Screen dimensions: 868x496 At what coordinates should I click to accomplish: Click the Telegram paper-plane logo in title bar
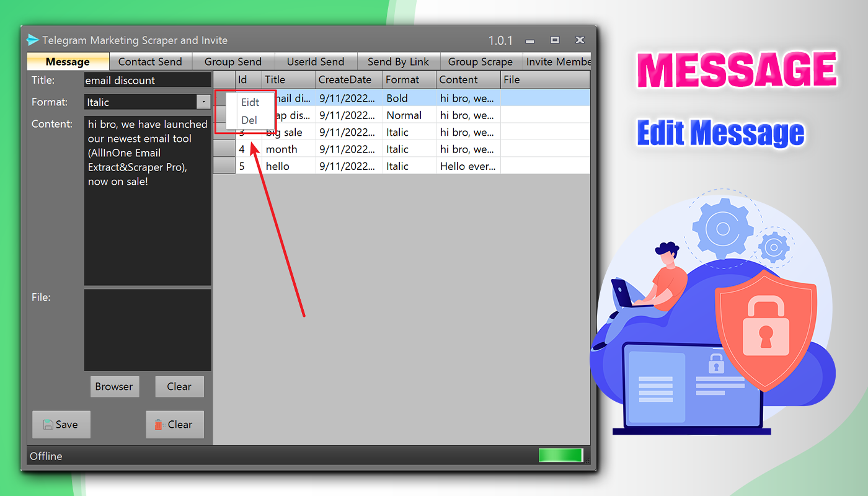tap(33, 40)
